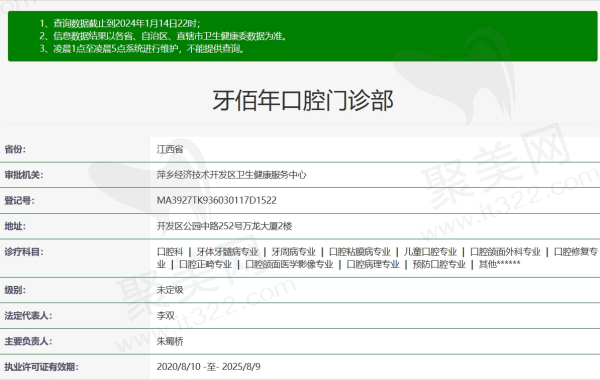The width and height of the screenshot is (600, 380).
Task: Click the 登记号 label
Action: [x=19, y=201]
